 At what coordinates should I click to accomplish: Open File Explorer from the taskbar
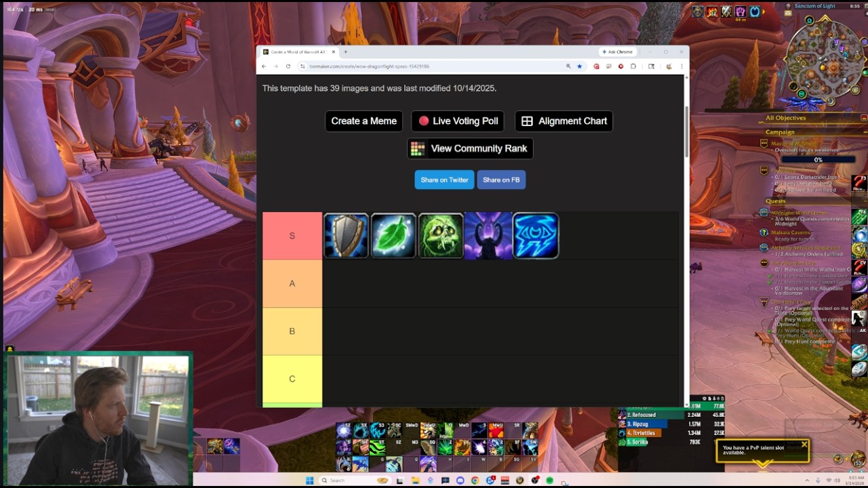(x=416, y=481)
